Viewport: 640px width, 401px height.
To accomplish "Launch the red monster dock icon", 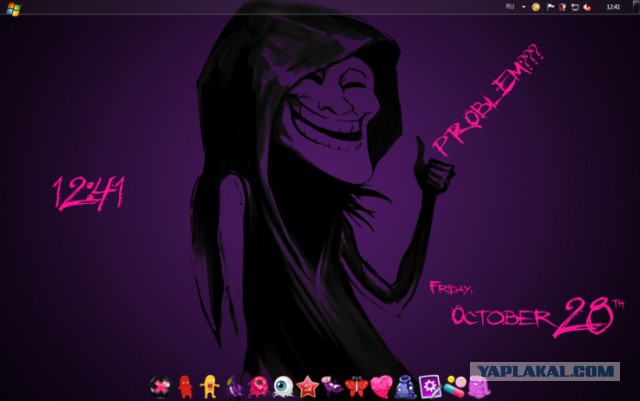I will coord(185,387).
